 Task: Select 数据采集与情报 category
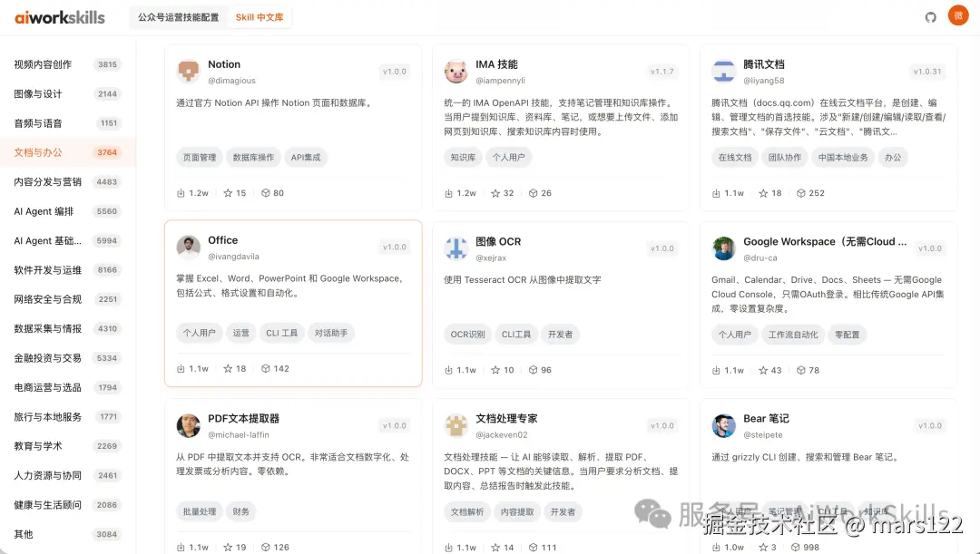coord(67,328)
